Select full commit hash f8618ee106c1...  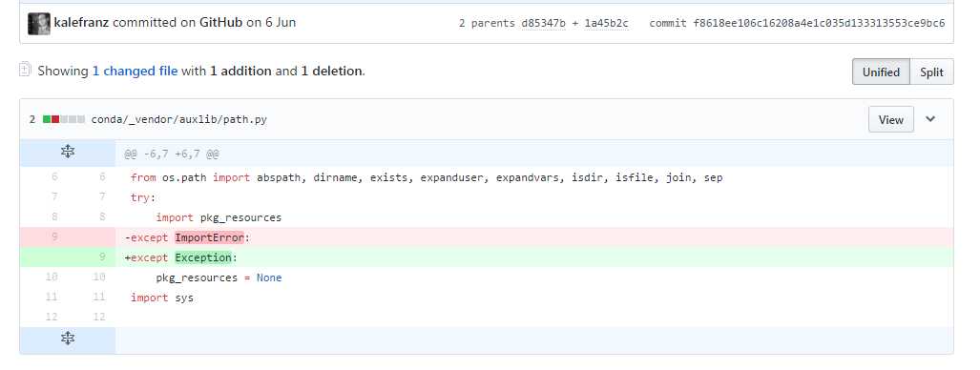click(x=819, y=23)
